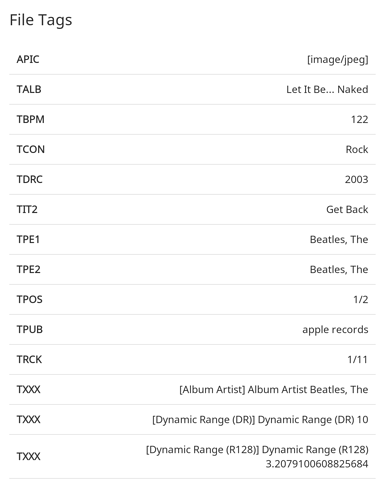Click the TCON genre value Rock

point(357,149)
